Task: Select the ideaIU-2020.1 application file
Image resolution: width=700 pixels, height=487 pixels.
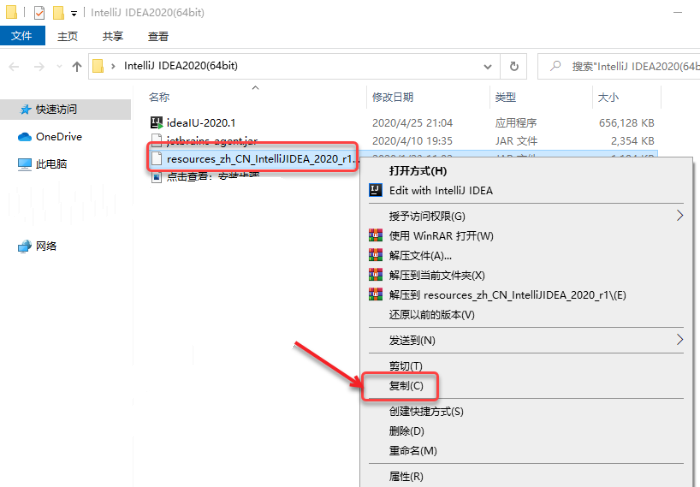Action: tap(201, 123)
